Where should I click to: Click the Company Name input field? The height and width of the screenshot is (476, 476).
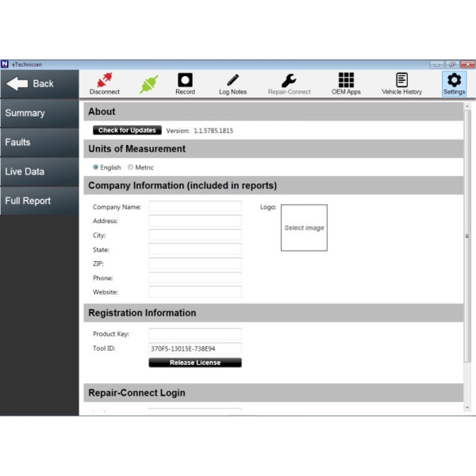pos(195,207)
